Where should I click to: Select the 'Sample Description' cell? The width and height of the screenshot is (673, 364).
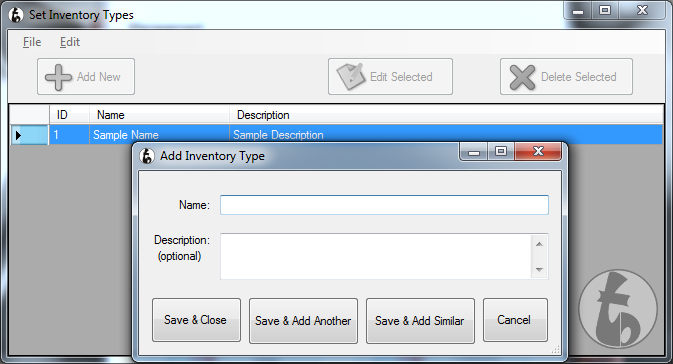click(x=446, y=135)
